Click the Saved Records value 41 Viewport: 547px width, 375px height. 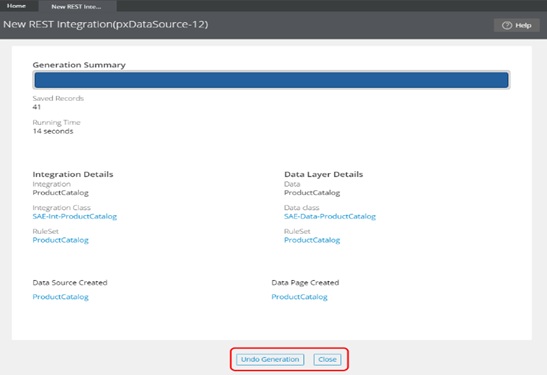[x=37, y=107]
